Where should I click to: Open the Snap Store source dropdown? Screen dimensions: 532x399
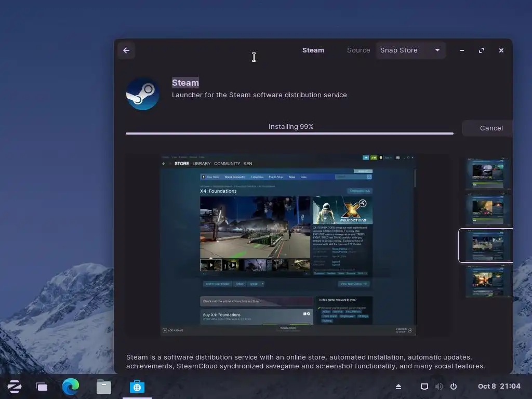(410, 50)
